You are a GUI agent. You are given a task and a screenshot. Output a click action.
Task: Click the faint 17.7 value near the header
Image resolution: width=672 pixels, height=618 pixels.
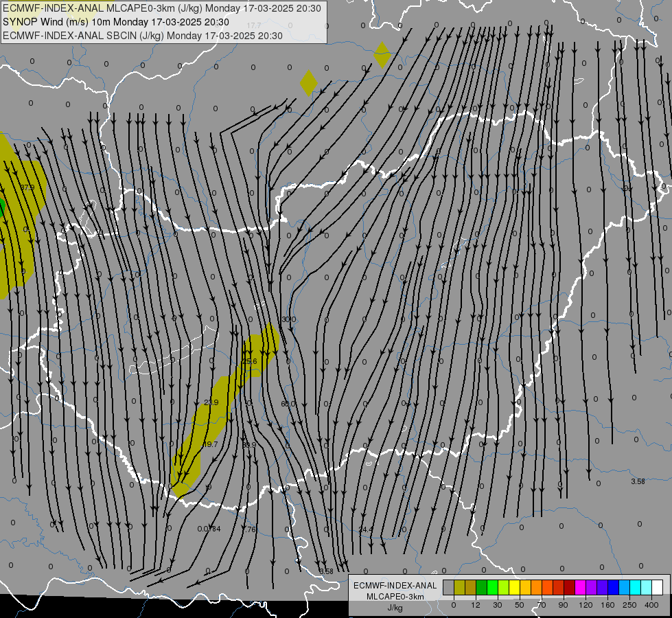tap(254, 25)
